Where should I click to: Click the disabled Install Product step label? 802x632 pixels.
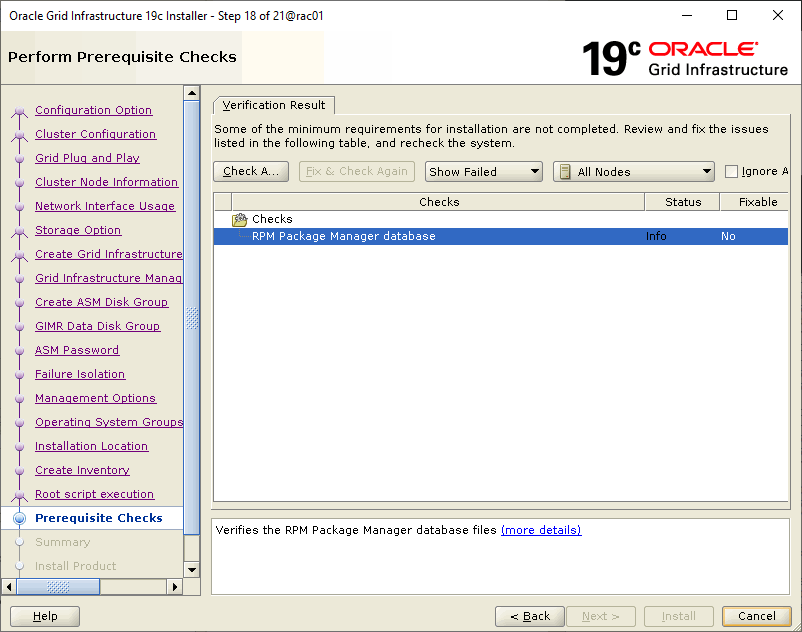click(x=76, y=566)
